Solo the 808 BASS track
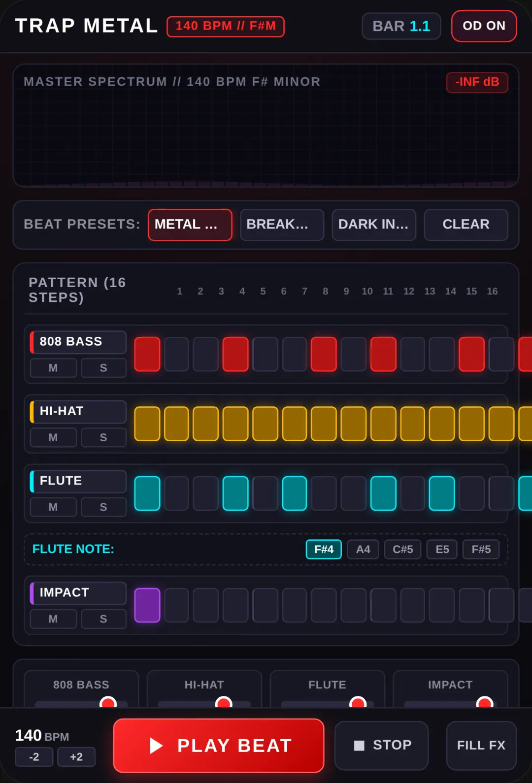This screenshot has height=783, width=532. (103, 368)
